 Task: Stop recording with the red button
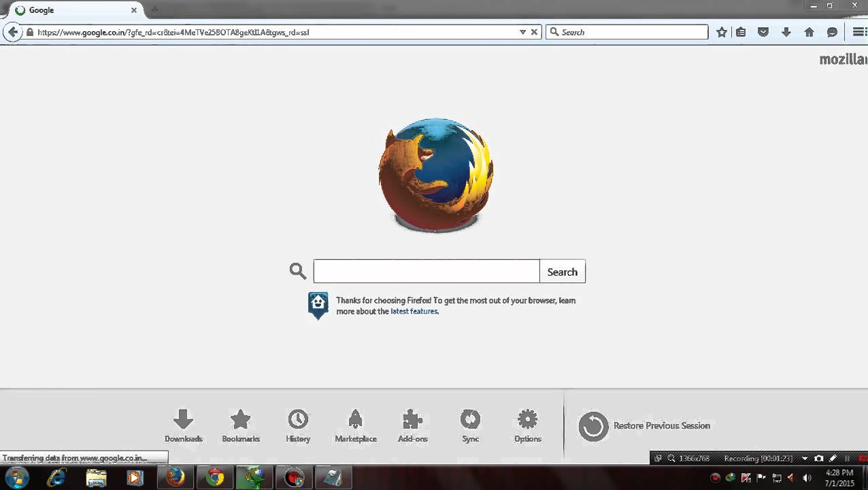tap(863, 459)
